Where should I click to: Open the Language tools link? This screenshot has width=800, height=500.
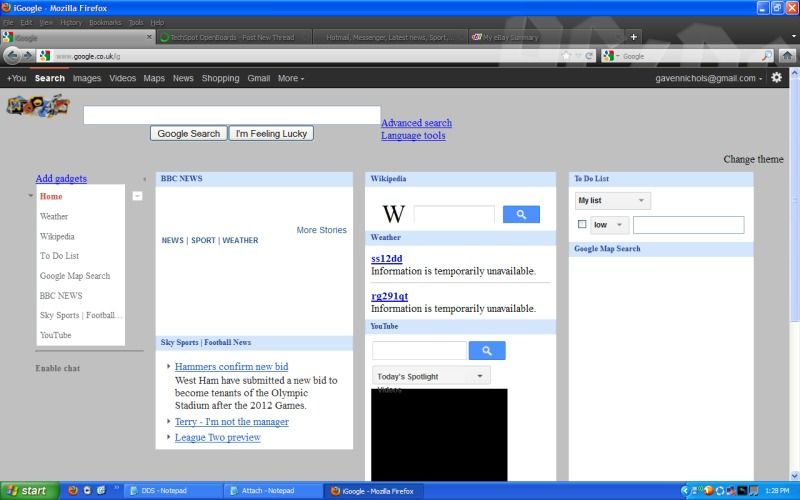click(x=413, y=135)
